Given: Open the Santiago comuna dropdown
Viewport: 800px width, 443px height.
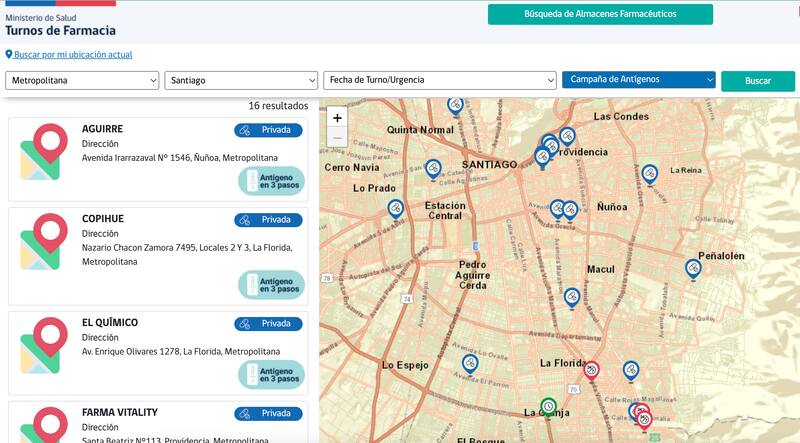Looking at the screenshot, I should (240, 80).
